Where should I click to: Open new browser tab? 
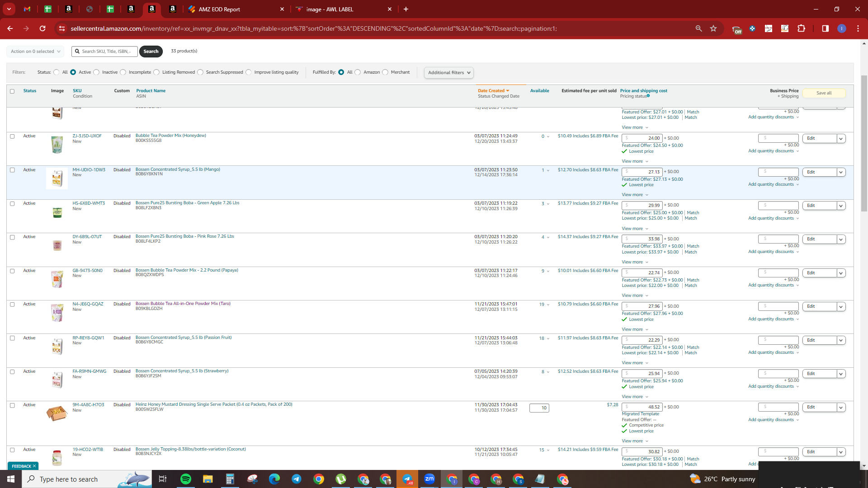click(x=406, y=9)
